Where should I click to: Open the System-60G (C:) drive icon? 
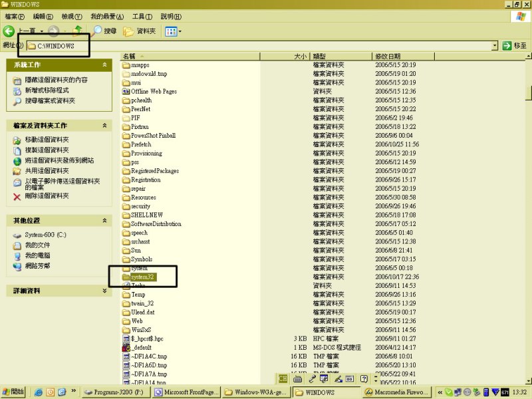point(17,235)
